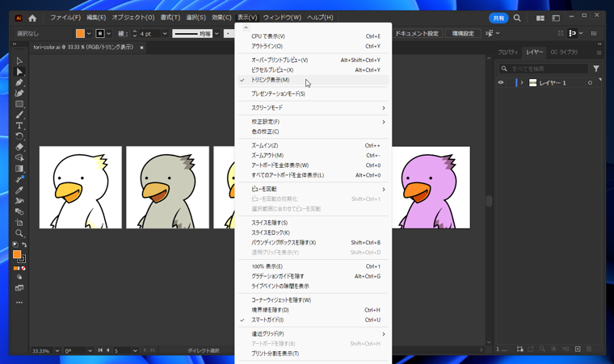Select the Shape Builder tool

point(19,157)
